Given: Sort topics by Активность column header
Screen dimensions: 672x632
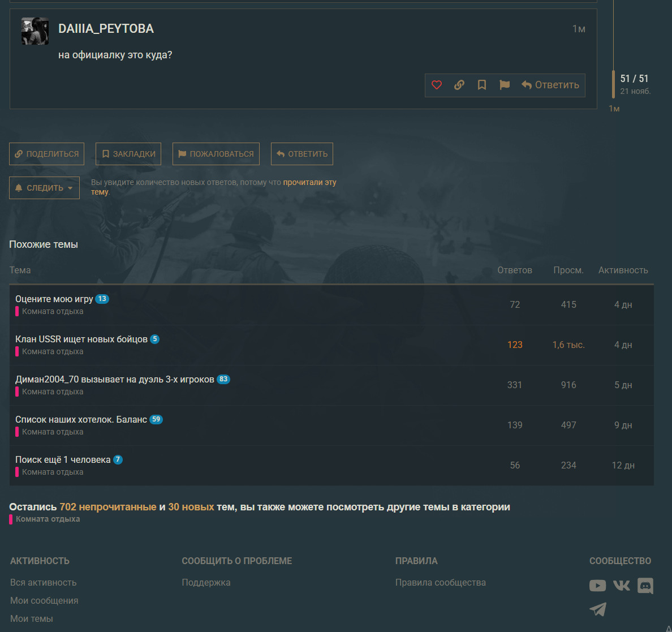Looking at the screenshot, I should click(x=623, y=270).
